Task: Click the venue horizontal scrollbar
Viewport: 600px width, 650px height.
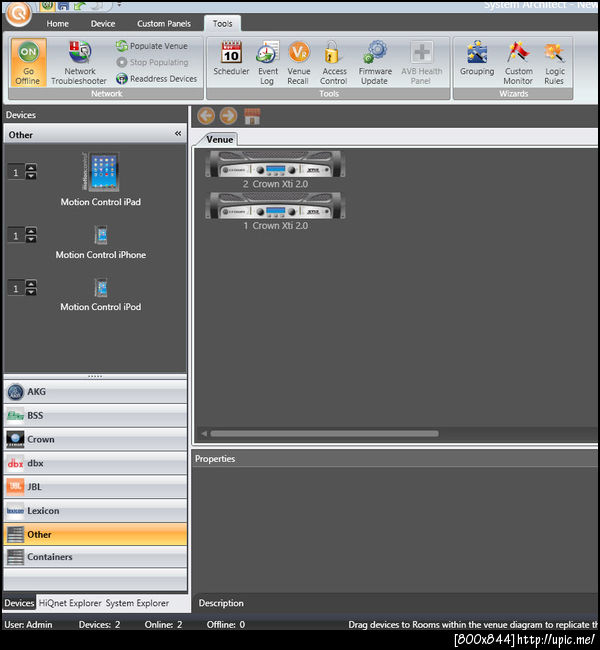Action: pos(324,434)
